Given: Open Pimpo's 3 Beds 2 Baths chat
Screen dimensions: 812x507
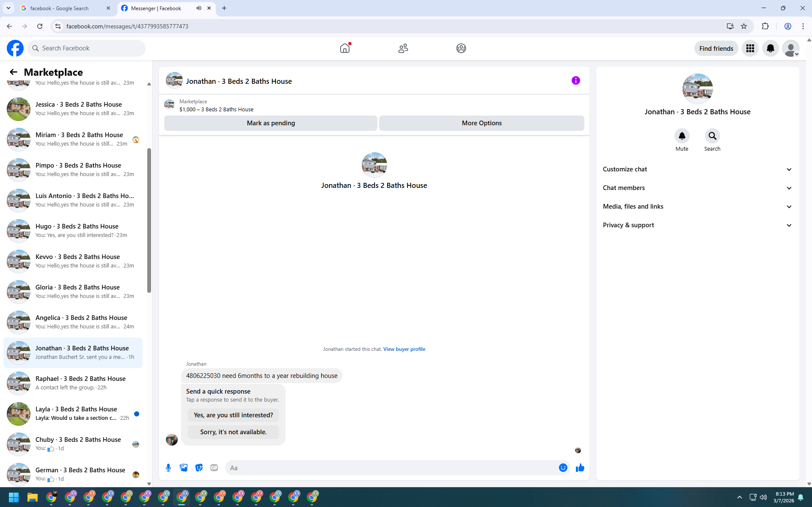Looking at the screenshot, I should pyautogui.click(x=73, y=170).
